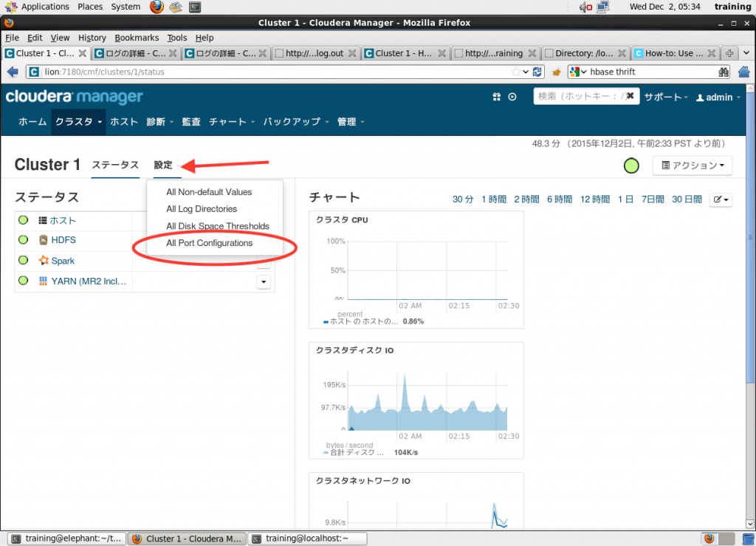The image size is (756, 546).
Task: Click the network connection tray icon
Action: [602, 7]
